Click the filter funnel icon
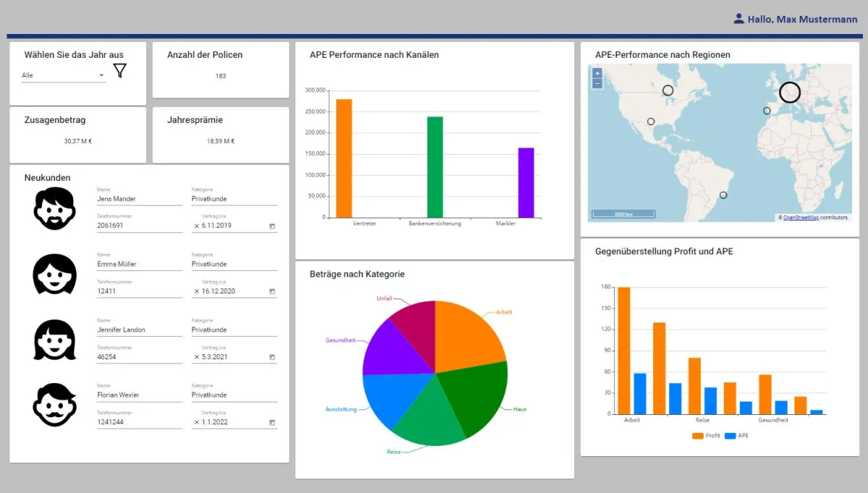Screen dimensions: 868x493 [119, 70]
